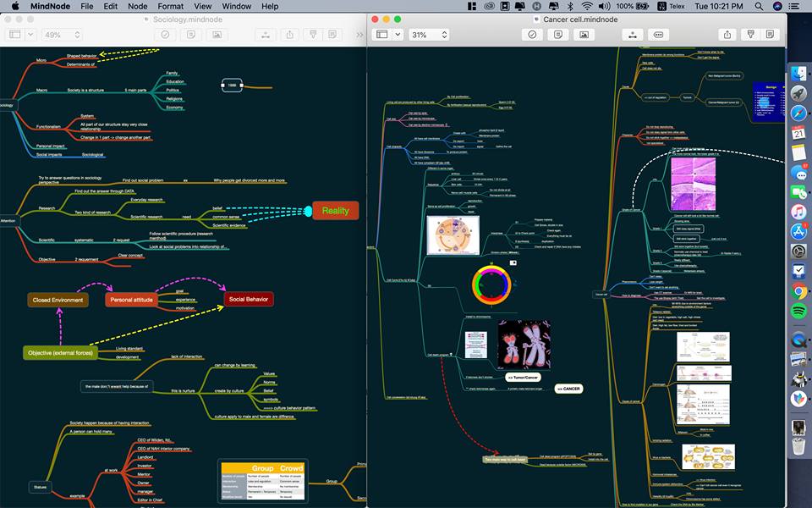Image resolution: width=812 pixels, height=508 pixels.
Task: Open Spotify from the Dock
Action: 798,311
